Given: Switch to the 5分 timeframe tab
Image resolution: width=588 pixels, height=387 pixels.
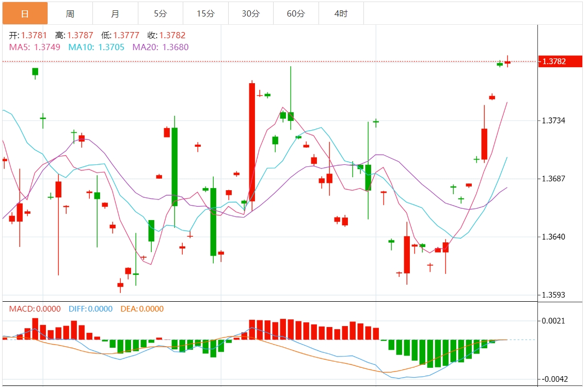Looking at the screenshot, I should pos(160,13).
